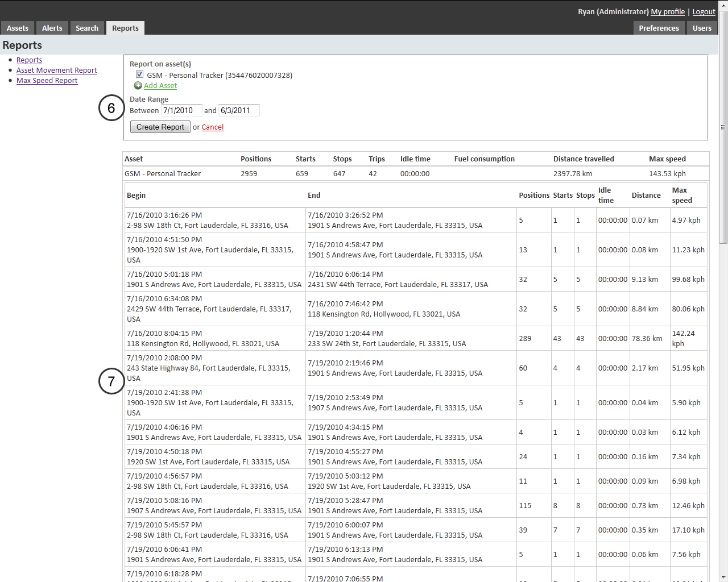Click Logout

704,11
